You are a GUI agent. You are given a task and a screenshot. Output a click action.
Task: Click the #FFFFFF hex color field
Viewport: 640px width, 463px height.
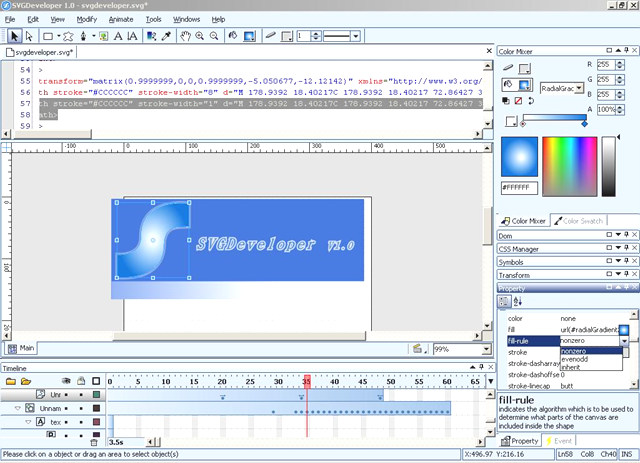[519, 188]
